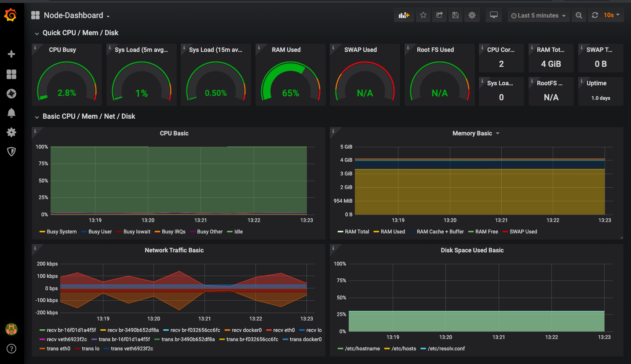Open the Last 5 minutes time picker
This screenshot has height=364, width=631.
coord(538,15)
